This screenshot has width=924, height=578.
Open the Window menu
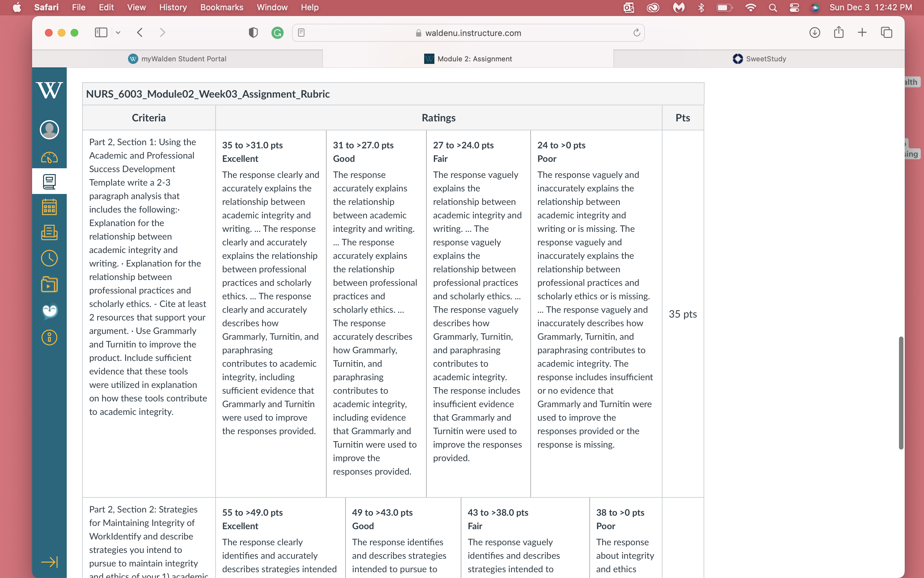pyautogui.click(x=272, y=7)
